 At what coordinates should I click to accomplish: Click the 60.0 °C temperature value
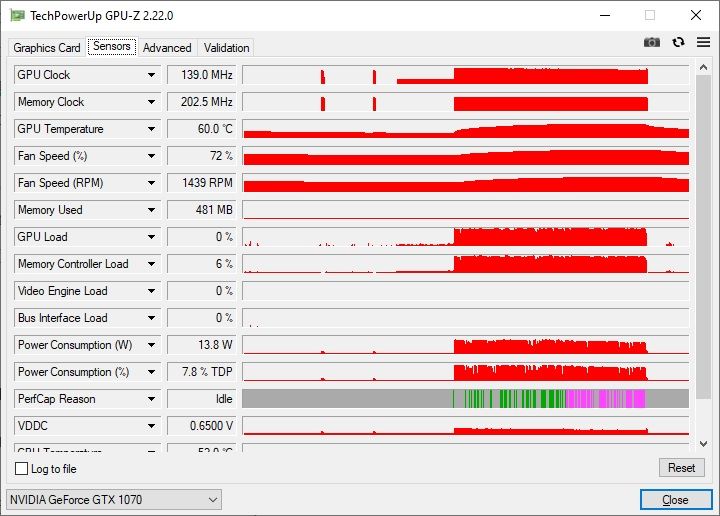202,129
